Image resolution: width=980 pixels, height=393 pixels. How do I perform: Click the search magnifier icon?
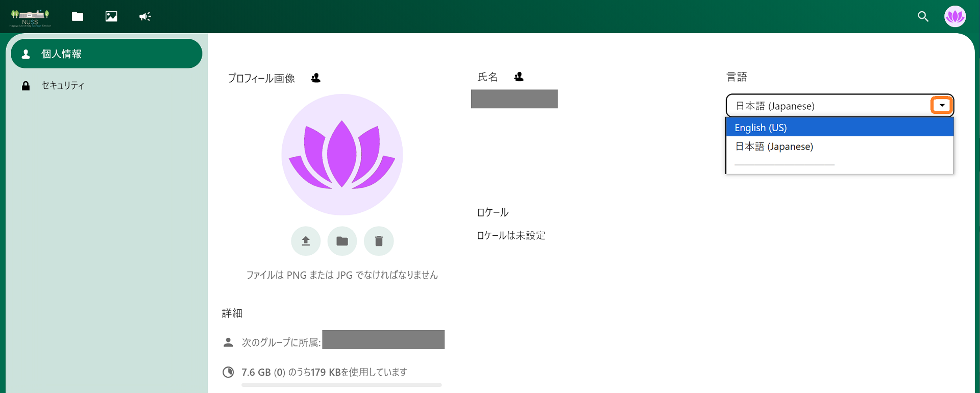pos(923,16)
